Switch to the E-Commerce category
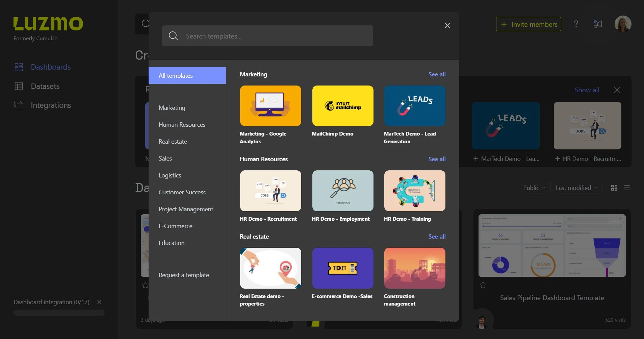 (175, 226)
